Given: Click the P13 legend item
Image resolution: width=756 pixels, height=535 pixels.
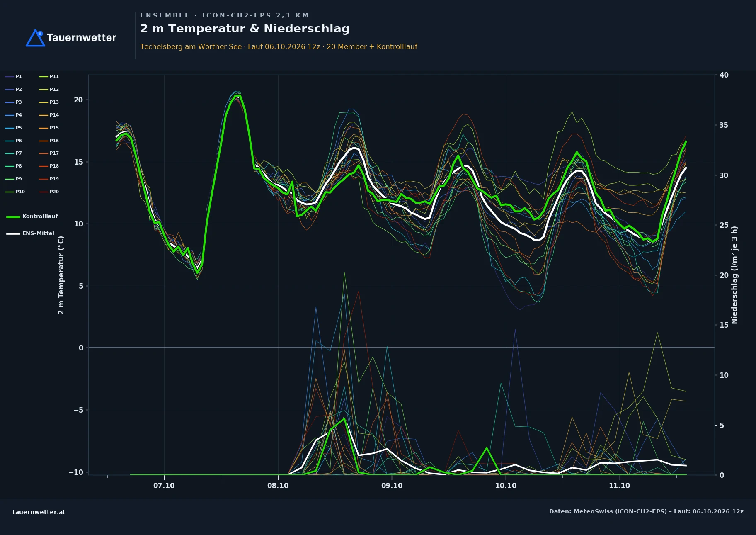Looking at the screenshot, I should pos(49,102).
